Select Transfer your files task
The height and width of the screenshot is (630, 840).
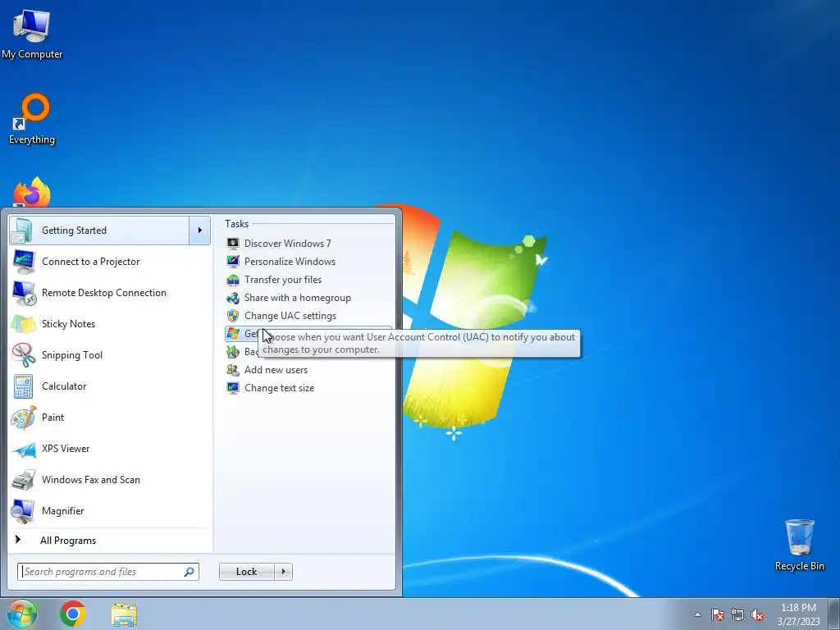coord(308,280)
